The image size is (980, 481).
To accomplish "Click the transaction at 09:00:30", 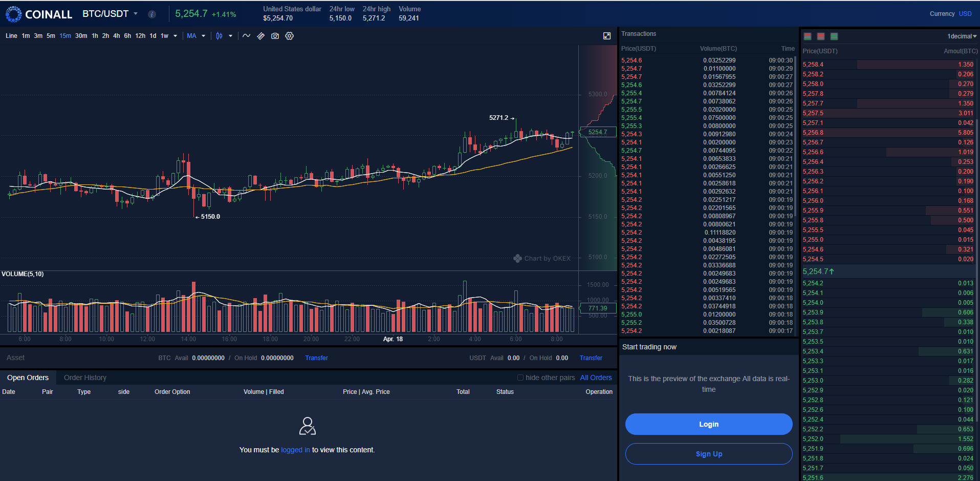I will [707, 60].
